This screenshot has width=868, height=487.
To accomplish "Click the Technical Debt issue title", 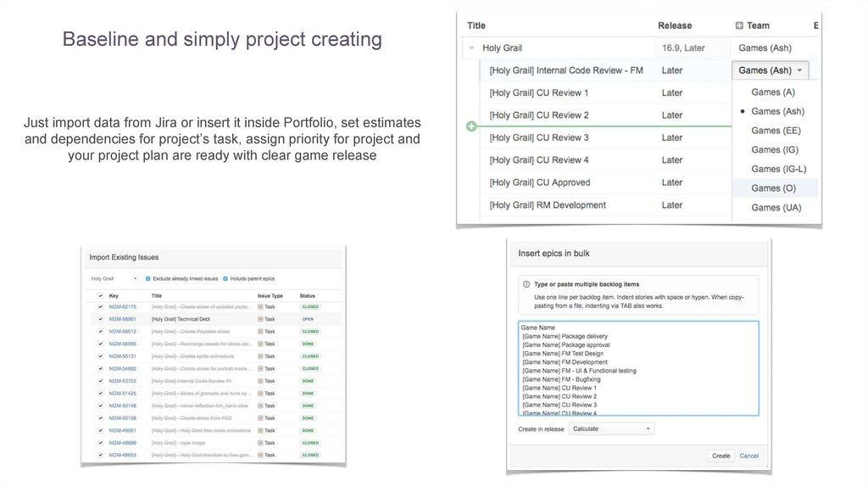I will tap(181, 319).
